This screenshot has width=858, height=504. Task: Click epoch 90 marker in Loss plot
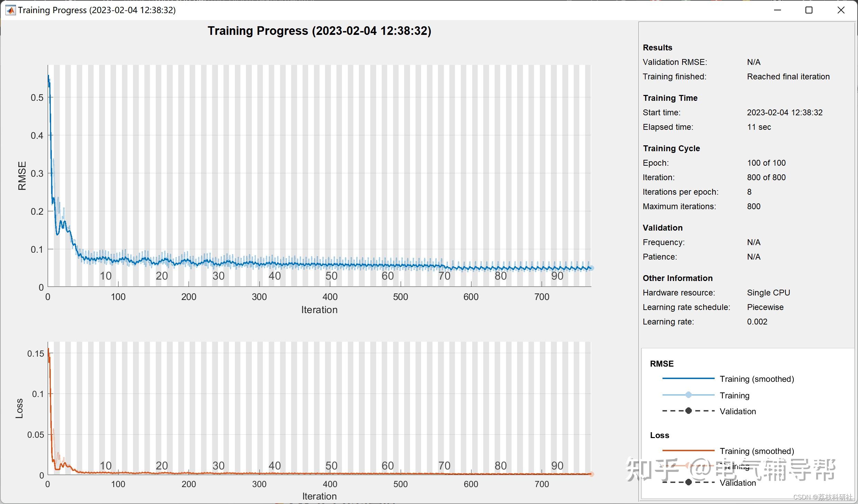pos(557,466)
